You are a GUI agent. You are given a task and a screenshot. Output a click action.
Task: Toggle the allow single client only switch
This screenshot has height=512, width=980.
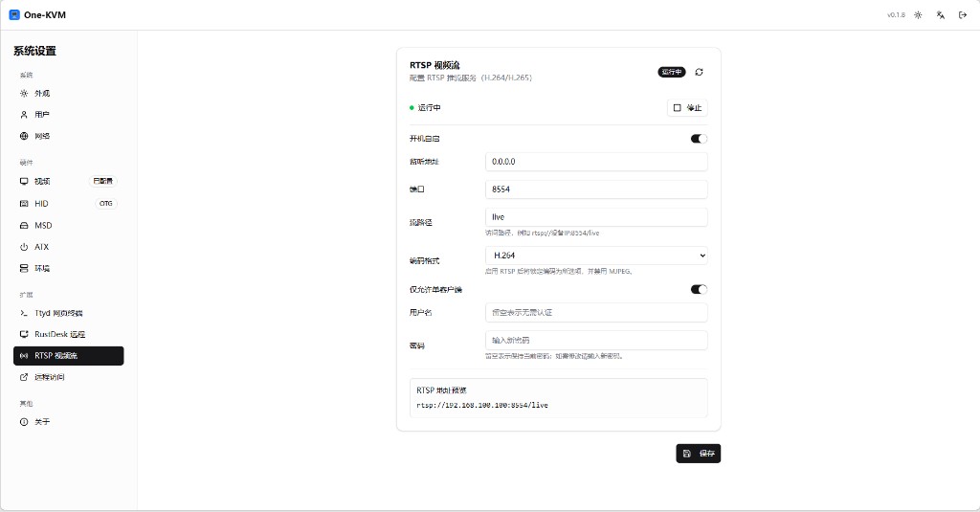coord(699,289)
